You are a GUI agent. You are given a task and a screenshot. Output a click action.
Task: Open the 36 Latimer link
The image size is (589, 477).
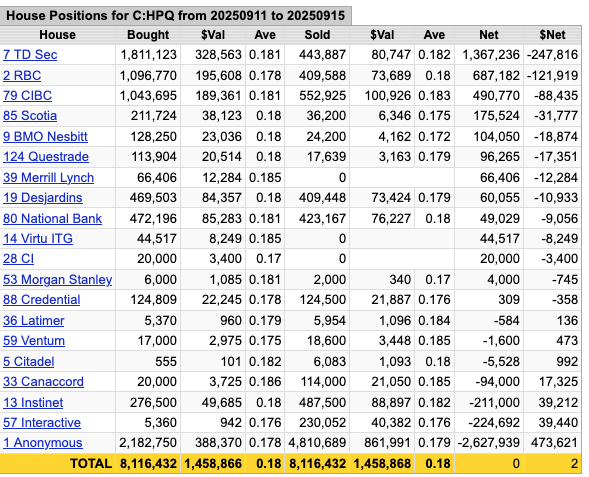point(34,321)
